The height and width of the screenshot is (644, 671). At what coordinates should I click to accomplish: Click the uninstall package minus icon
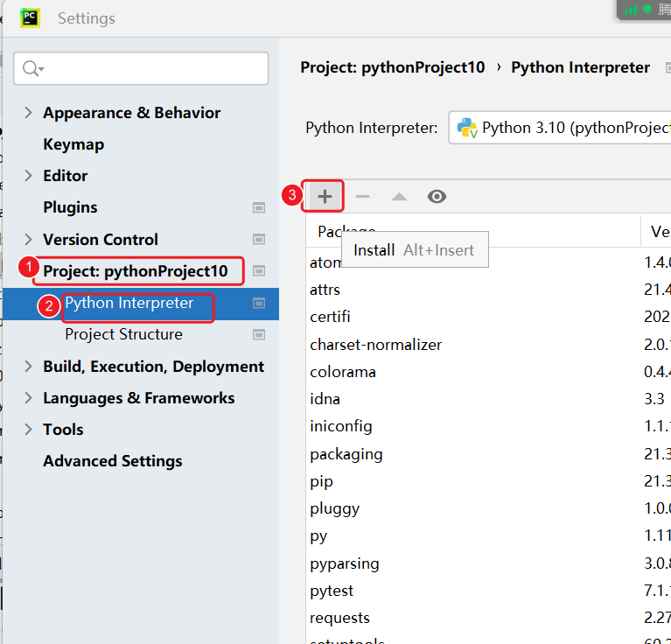[362, 196]
